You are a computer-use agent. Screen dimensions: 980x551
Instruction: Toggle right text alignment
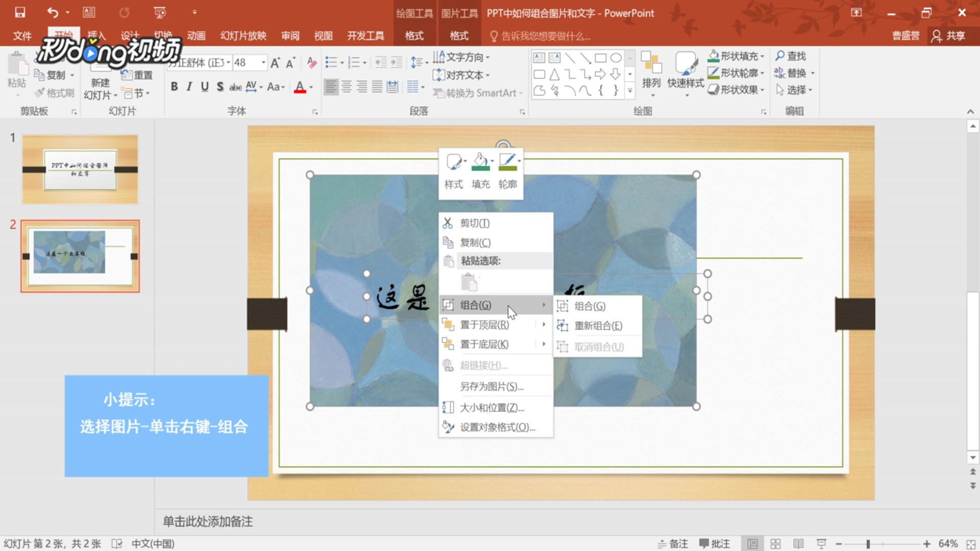point(362,87)
